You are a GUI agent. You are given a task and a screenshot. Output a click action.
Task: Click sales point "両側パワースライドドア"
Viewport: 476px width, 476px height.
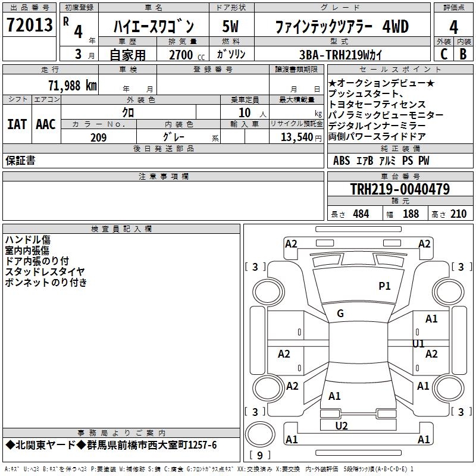pyautogui.click(x=377, y=137)
